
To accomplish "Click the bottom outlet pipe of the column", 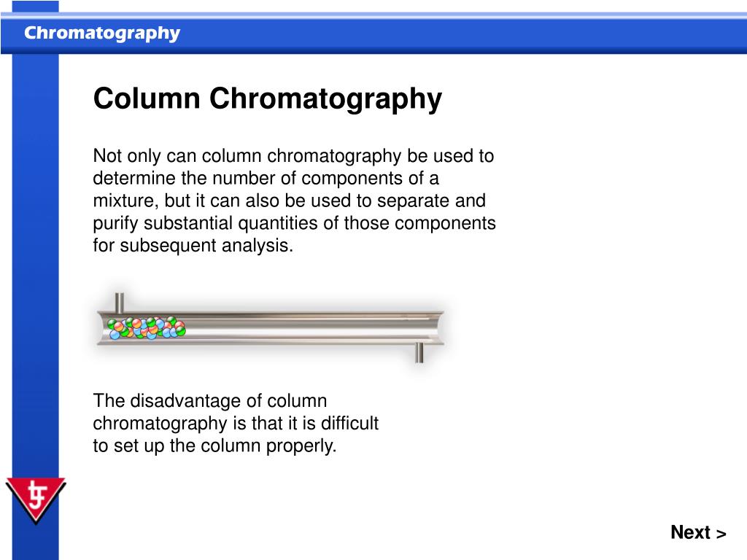I will (419, 352).
